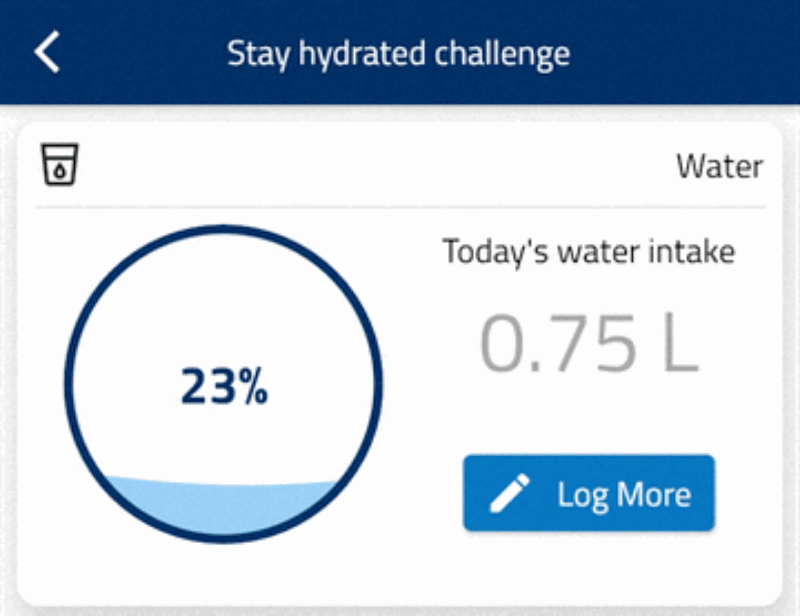The width and height of the screenshot is (800, 616).
Task: Tap the droplet inside the glass icon
Action: tap(60, 171)
